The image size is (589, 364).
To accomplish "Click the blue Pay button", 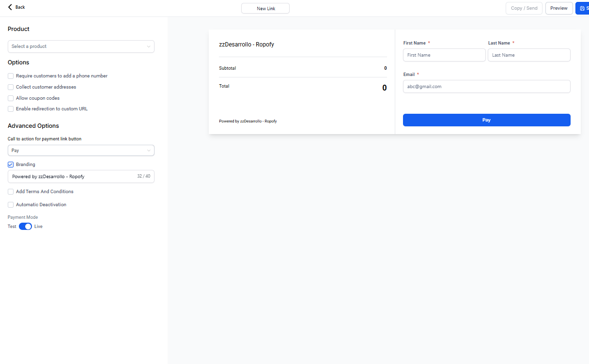I will pos(486,120).
